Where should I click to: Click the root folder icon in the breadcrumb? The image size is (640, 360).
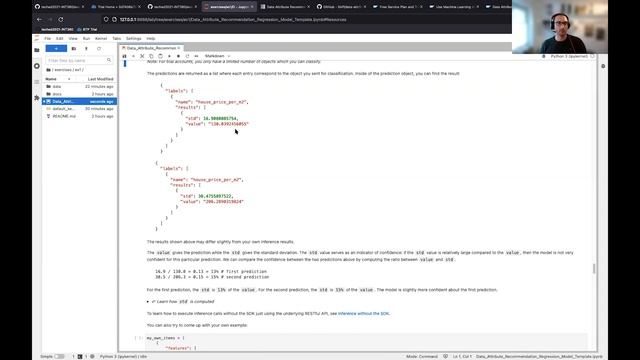(49, 70)
